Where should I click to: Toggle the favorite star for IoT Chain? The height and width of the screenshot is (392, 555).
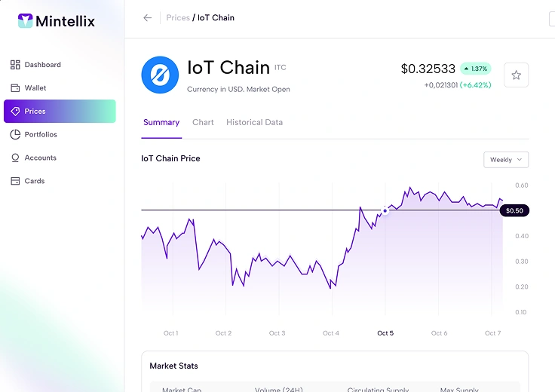[x=516, y=75]
